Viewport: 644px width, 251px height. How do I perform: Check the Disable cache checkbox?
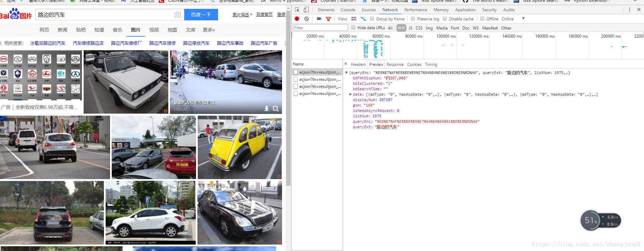[445, 19]
